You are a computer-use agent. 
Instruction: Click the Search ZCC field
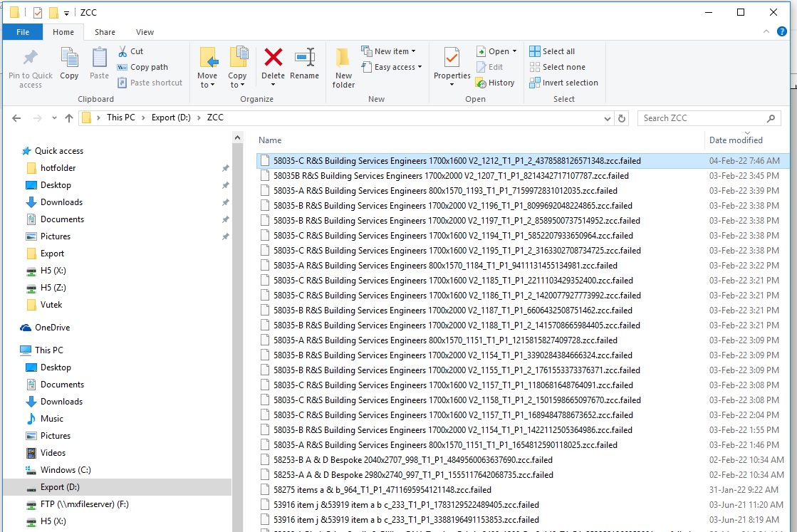pyautogui.click(x=709, y=118)
